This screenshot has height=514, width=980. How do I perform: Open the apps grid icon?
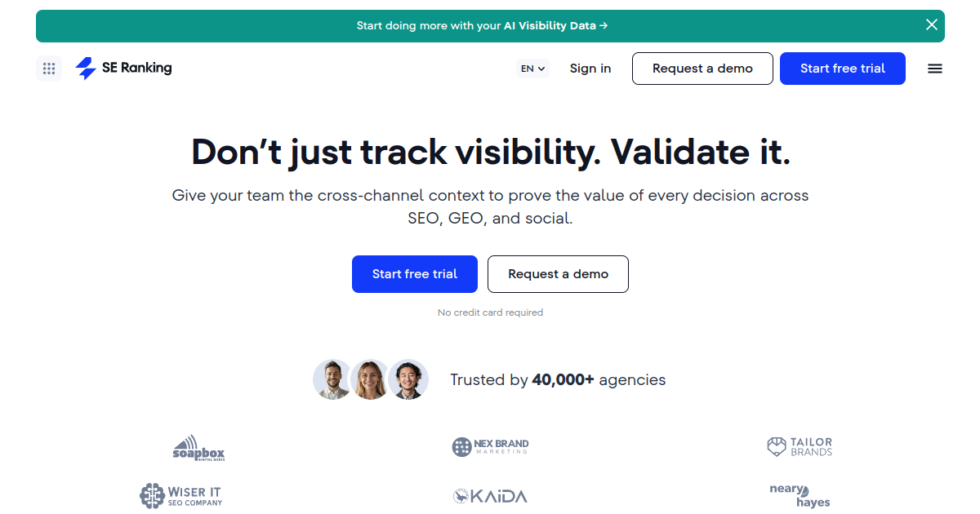click(x=49, y=69)
